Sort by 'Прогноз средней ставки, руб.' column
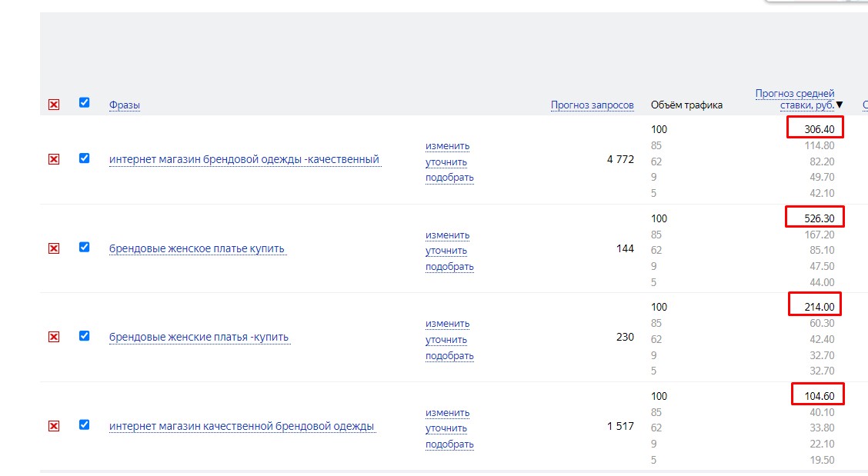Screen dimensions: 868x476 tap(795, 99)
